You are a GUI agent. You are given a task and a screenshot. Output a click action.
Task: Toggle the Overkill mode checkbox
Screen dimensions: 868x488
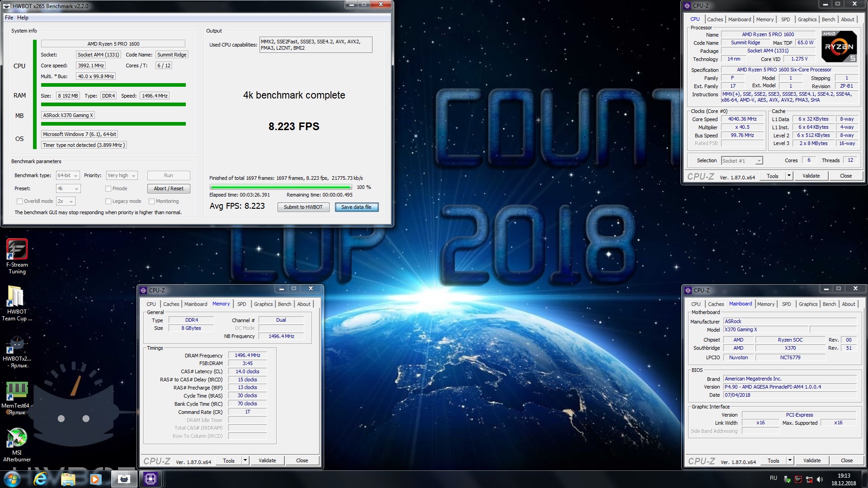point(19,201)
